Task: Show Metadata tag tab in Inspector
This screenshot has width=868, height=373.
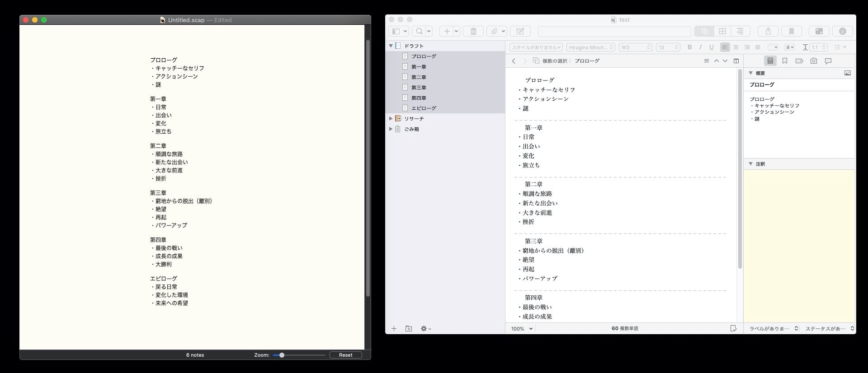Action: [799, 61]
